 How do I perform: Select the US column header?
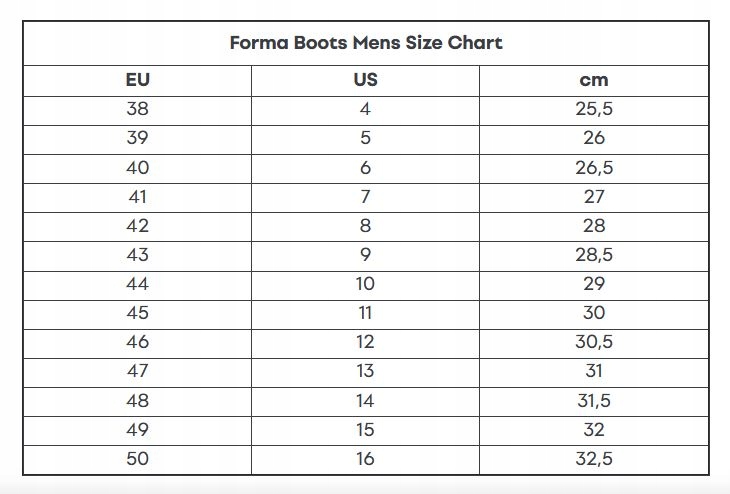tap(365, 80)
